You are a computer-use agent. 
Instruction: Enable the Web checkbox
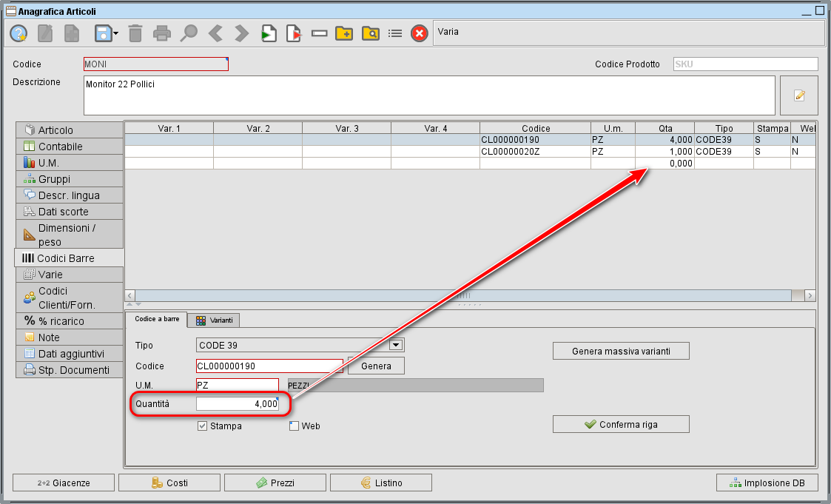294,426
